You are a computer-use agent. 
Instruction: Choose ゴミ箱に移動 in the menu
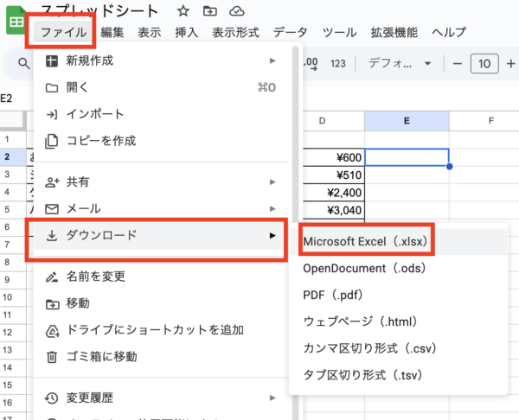coord(161,357)
